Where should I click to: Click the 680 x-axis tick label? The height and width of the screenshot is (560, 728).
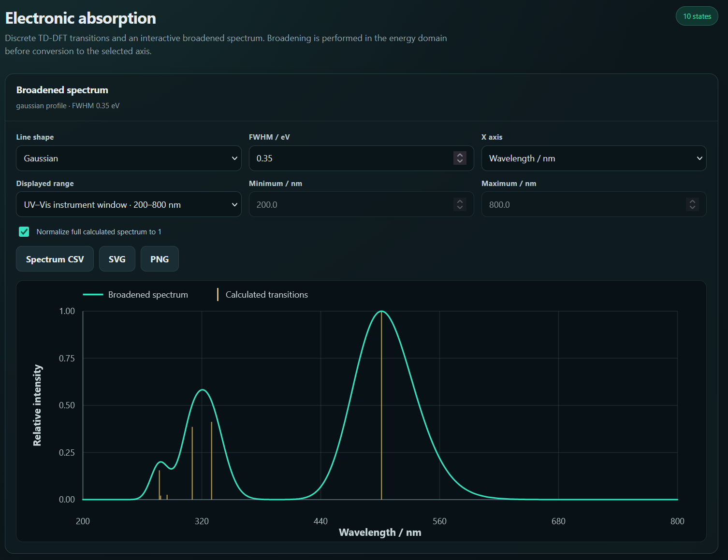click(558, 521)
